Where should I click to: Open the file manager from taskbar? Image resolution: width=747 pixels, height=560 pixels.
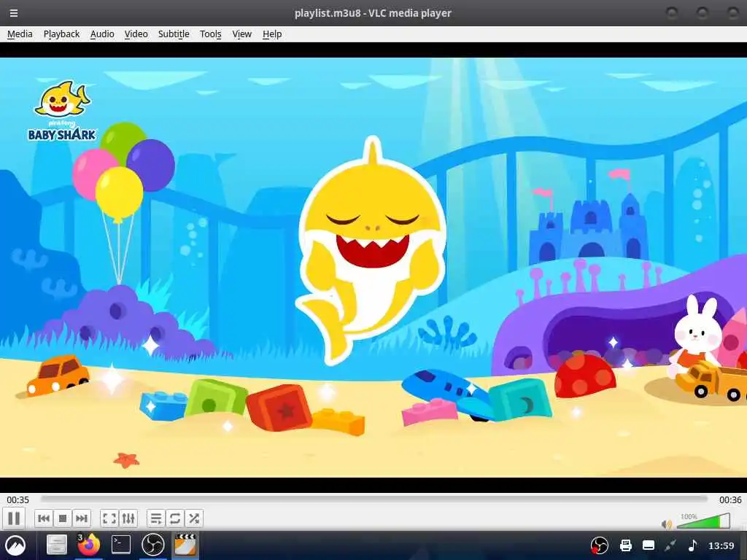point(56,545)
